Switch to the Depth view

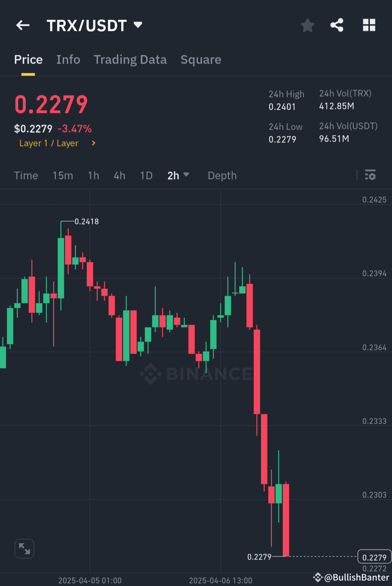click(x=222, y=175)
